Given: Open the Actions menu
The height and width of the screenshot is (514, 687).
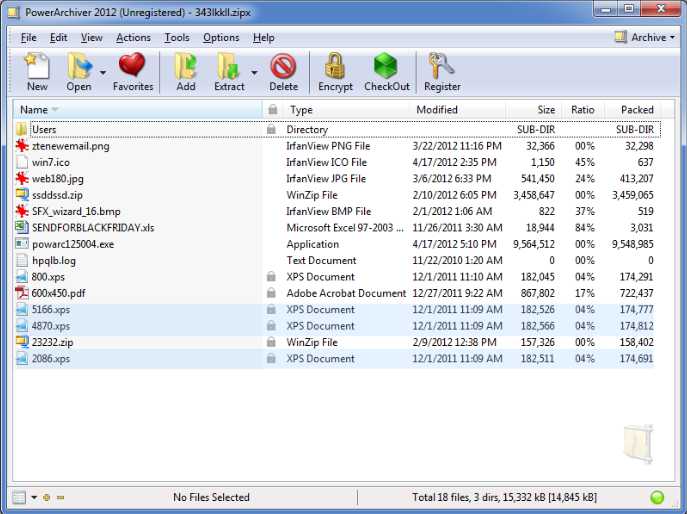Looking at the screenshot, I should click(x=133, y=38).
